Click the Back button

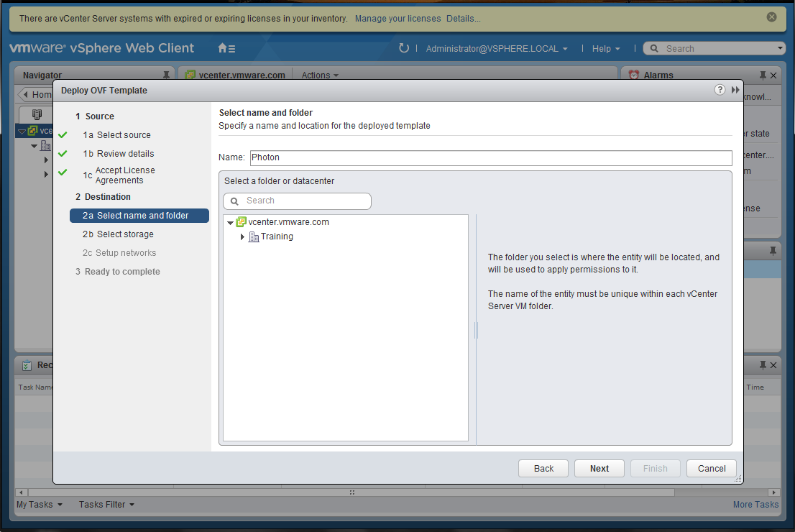coord(543,469)
